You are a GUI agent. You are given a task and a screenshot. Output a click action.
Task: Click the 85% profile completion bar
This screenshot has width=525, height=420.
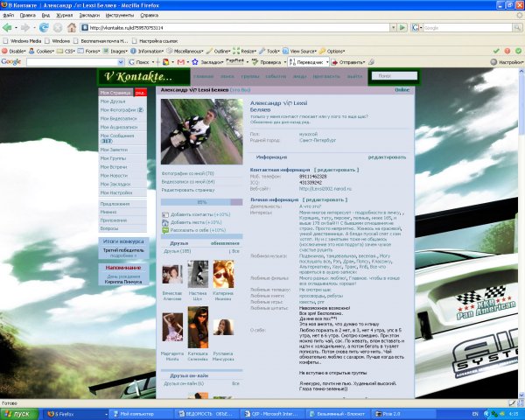[x=201, y=202]
